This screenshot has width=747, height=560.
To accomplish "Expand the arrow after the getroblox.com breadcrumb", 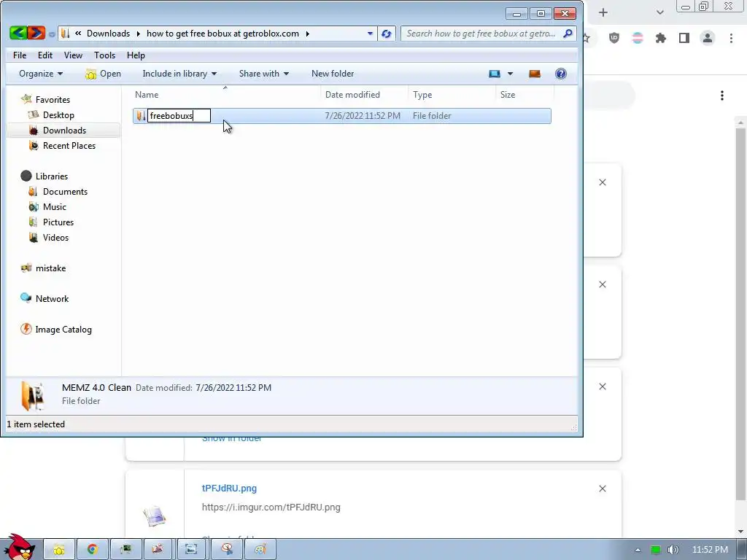I will (308, 34).
